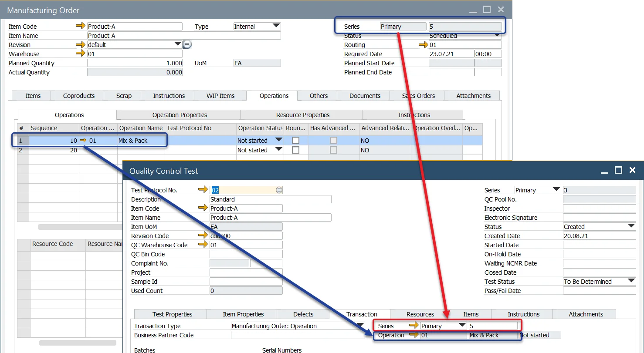Click the Sequence column header
644x353 pixels.
click(54, 128)
